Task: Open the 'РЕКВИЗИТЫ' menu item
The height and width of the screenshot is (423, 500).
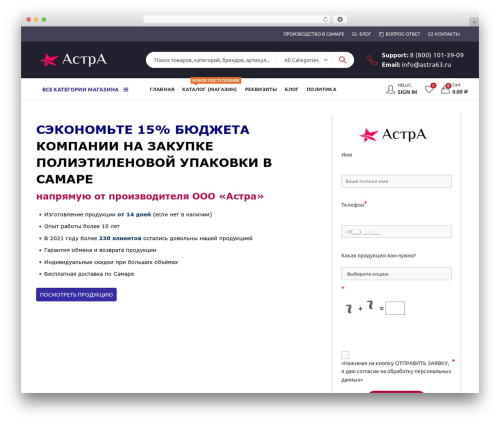Action: (261, 89)
